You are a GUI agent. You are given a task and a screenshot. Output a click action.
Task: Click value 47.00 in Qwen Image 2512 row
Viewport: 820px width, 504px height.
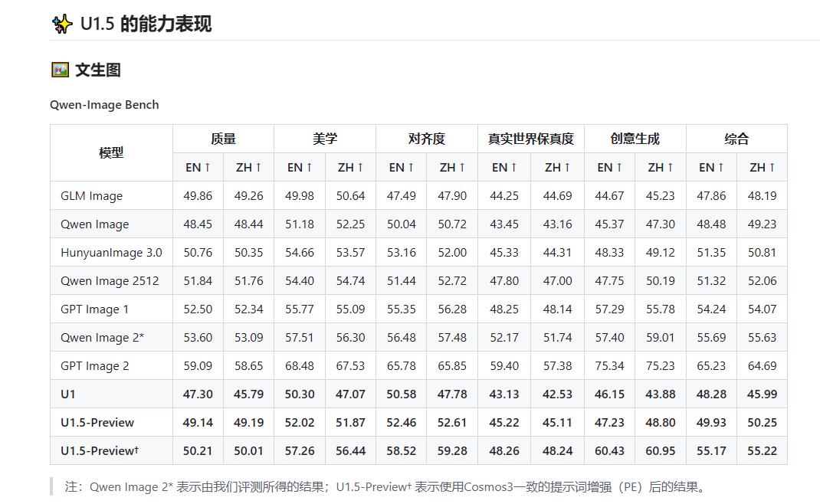557,281
